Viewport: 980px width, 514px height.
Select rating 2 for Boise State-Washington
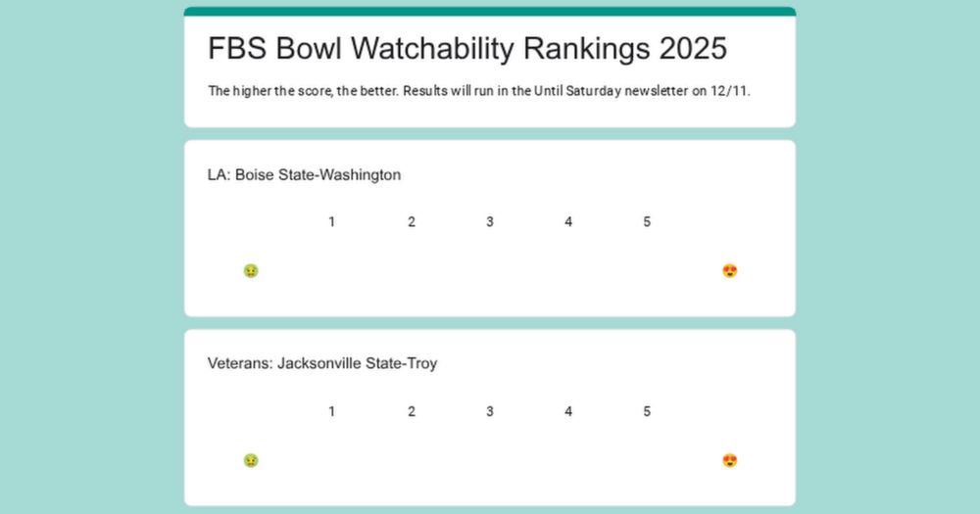pos(412,221)
